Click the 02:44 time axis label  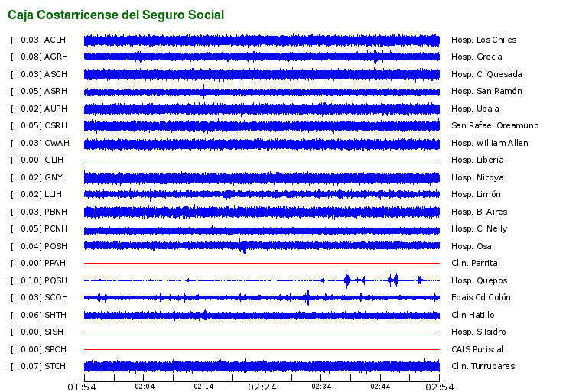(380, 387)
